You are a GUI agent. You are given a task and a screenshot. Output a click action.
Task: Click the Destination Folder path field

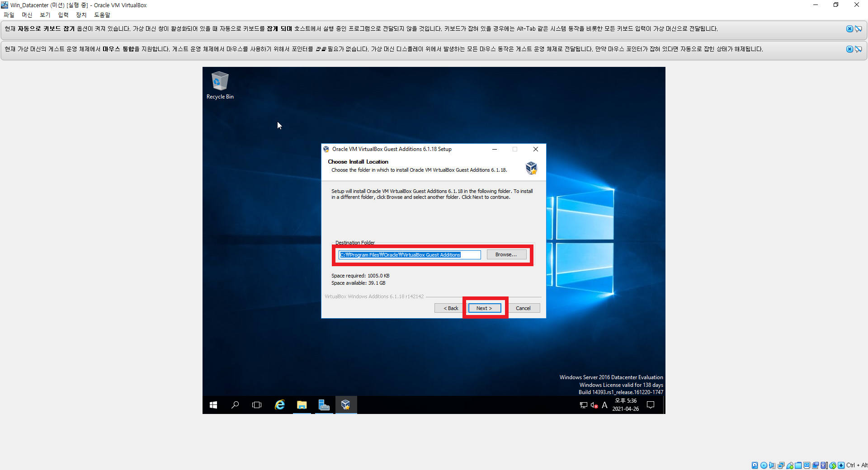coord(410,255)
